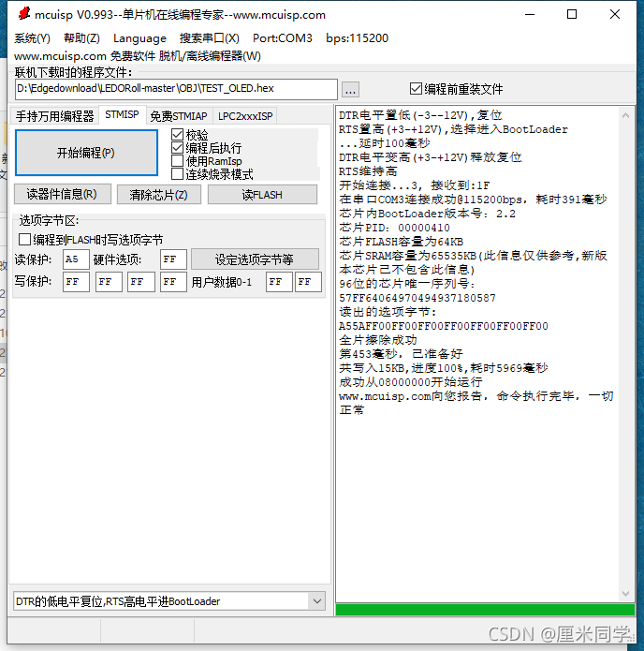
Task: Open the Port:COM3 menu
Action: coord(282,38)
